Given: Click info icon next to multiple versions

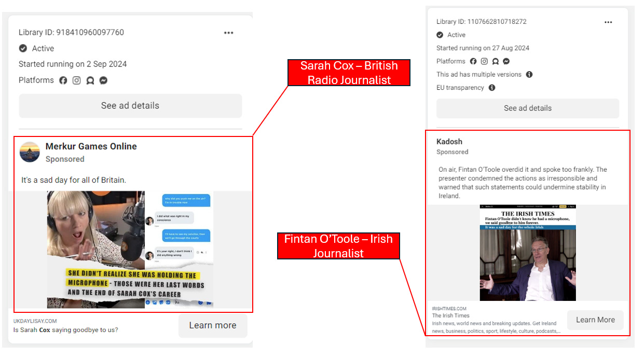Looking at the screenshot, I should pos(529,74).
